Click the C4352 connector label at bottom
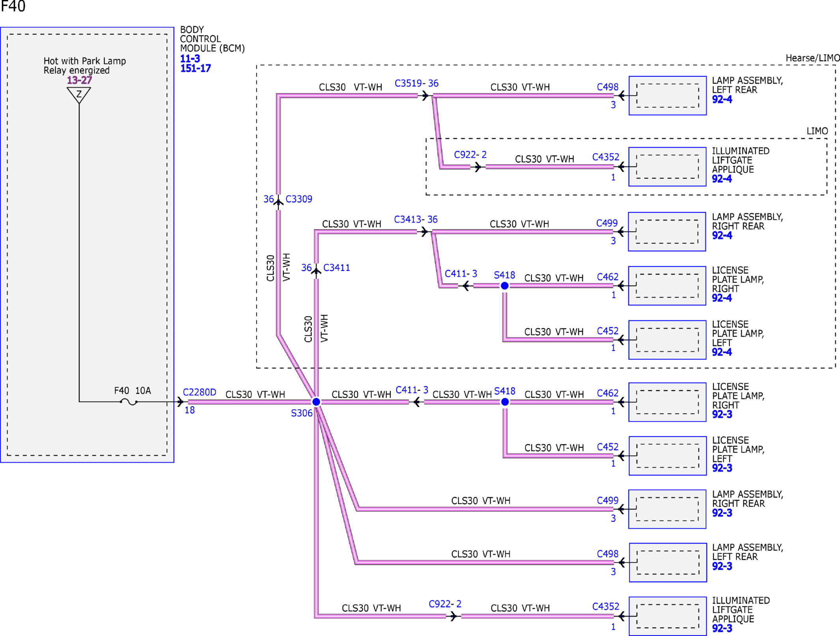 point(606,606)
